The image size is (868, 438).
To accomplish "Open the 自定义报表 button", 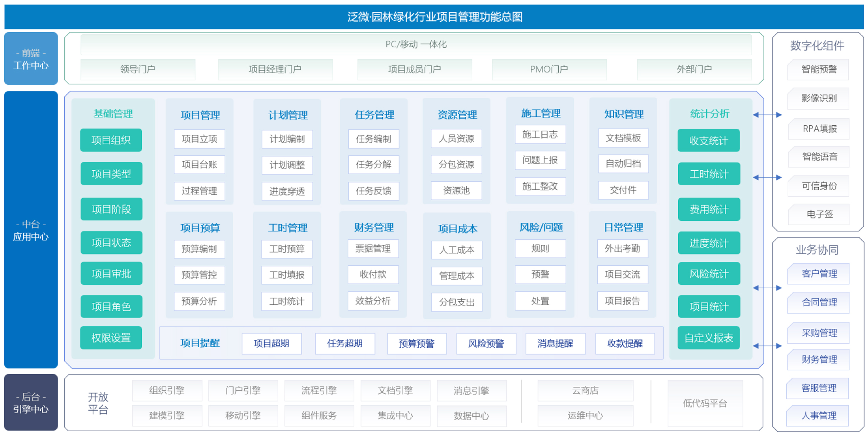I will [708, 338].
